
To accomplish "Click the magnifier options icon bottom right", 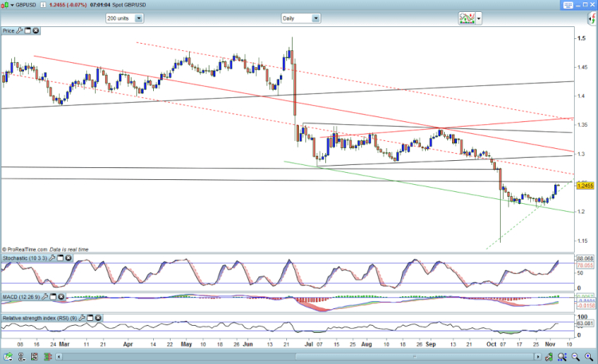I will [x=562, y=357].
